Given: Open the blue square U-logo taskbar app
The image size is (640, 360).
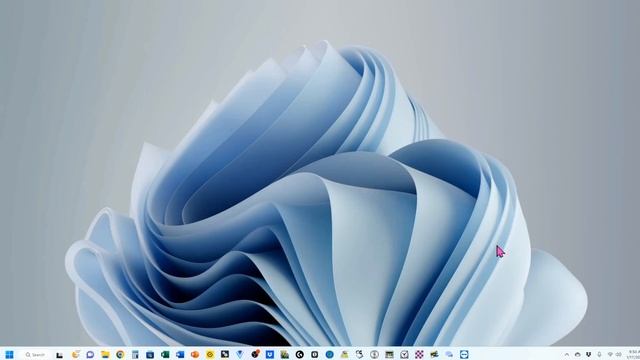Looking at the screenshot, I should pyautogui.click(x=270, y=354).
